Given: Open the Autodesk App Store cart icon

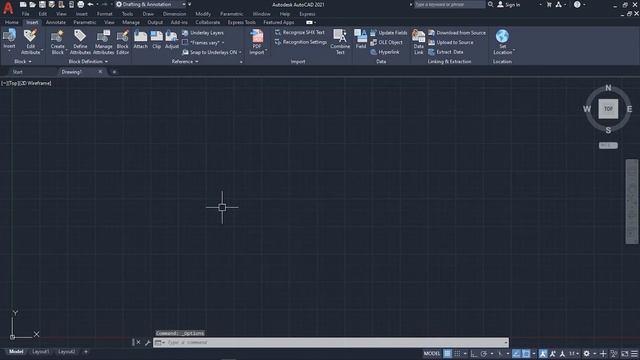Looking at the screenshot, I should 549,4.
